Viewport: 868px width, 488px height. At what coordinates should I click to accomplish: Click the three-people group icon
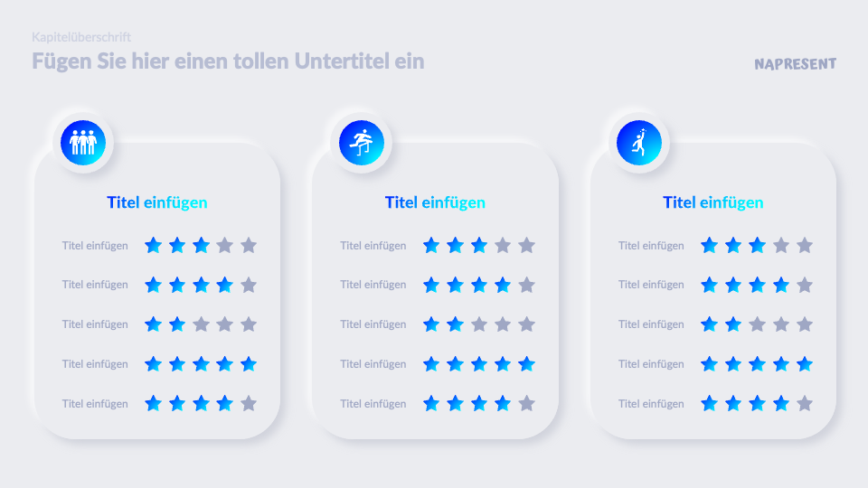[x=83, y=143]
